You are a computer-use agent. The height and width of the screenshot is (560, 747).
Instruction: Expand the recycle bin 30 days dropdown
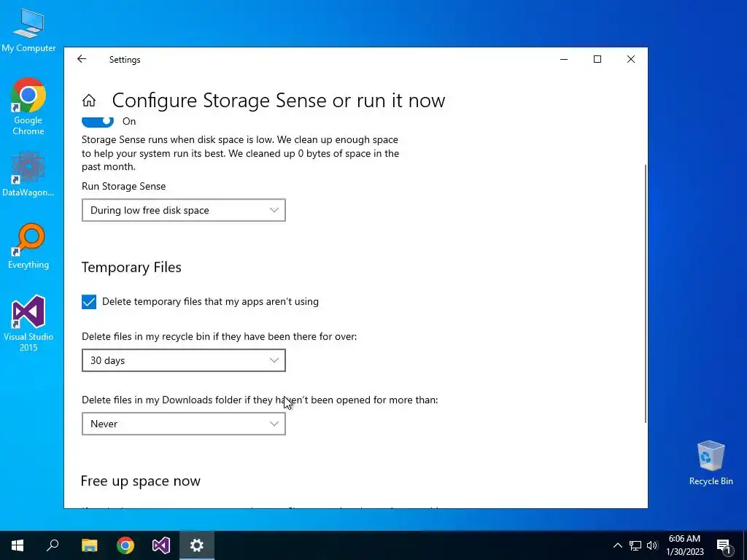(183, 360)
